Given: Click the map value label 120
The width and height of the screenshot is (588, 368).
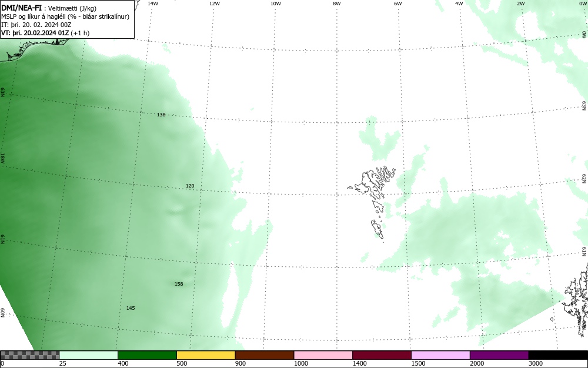Looking at the screenshot, I should pyautogui.click(x=190, y=186).
